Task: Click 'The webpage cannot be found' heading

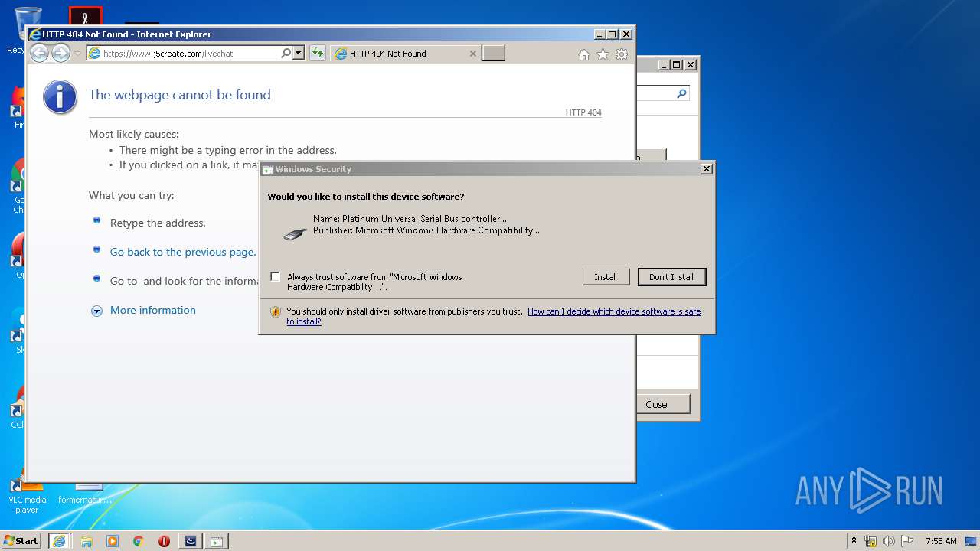Action: (x=180, y=95)
